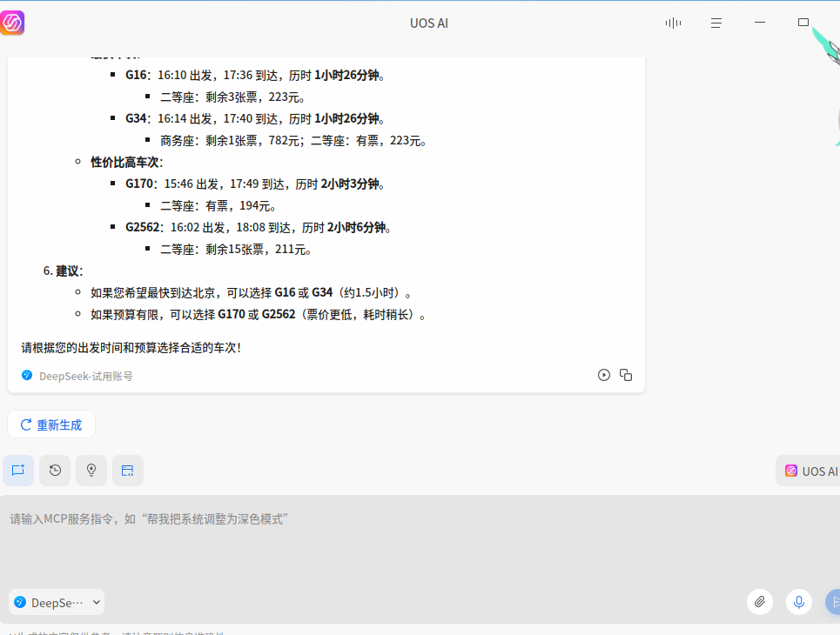Expand the DeepSeek model dropdown
Image resolution: width=840 pixels, height=635 pixels.
[x=57, y=602]
